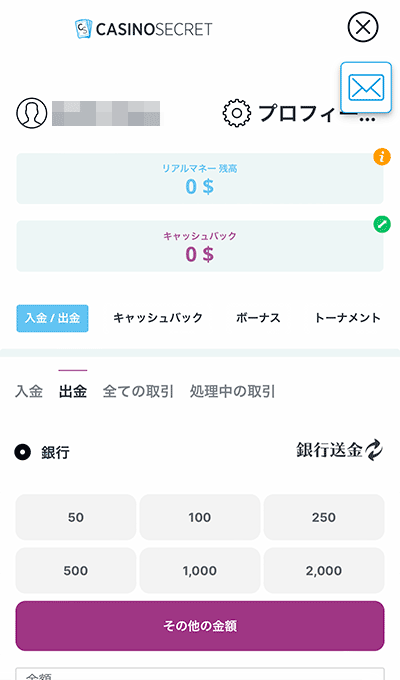Click the CasinoSecret logo
Screen dimensions: 400x680
pos(144,29)
